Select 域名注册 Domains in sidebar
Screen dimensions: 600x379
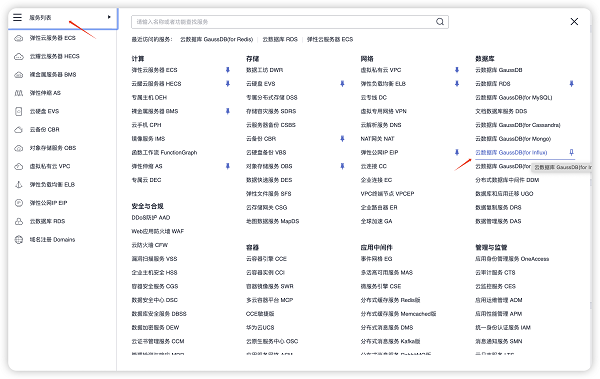(52, 240)
